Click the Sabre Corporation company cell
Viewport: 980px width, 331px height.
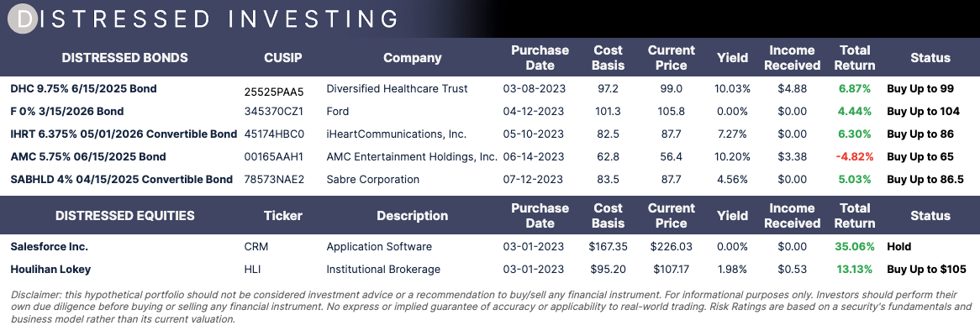point(372,179)
